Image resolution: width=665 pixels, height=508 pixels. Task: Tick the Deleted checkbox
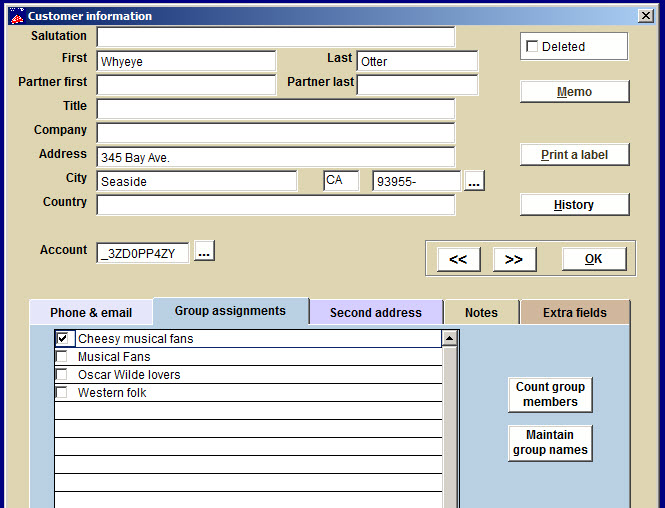click(x=532, y=46)
